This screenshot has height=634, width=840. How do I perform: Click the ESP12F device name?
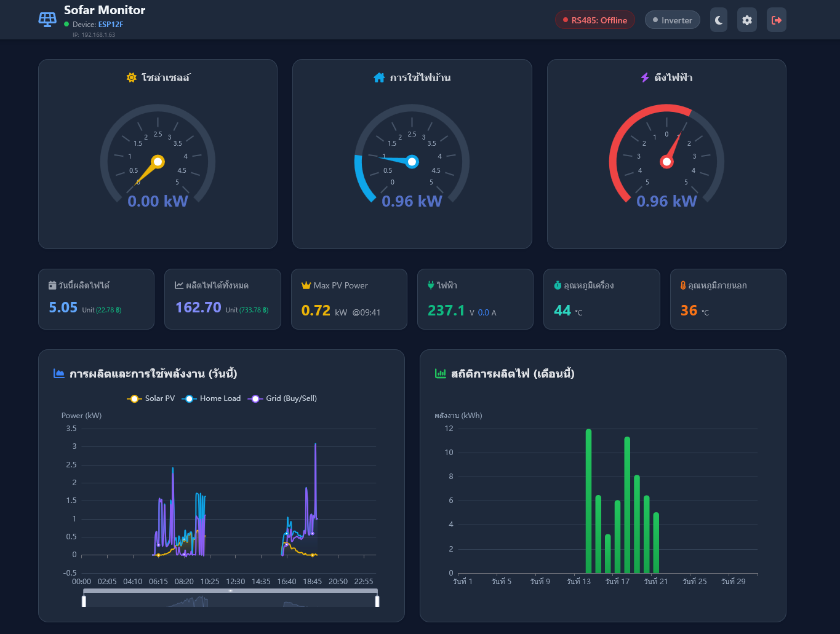pyautogui.click(x=111, y=25)
